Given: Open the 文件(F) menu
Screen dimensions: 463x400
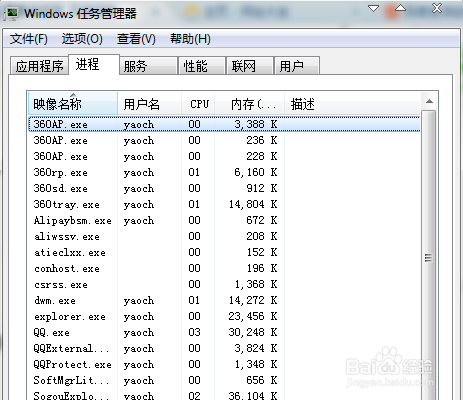Looking at the screenshot, I should 29,39.
